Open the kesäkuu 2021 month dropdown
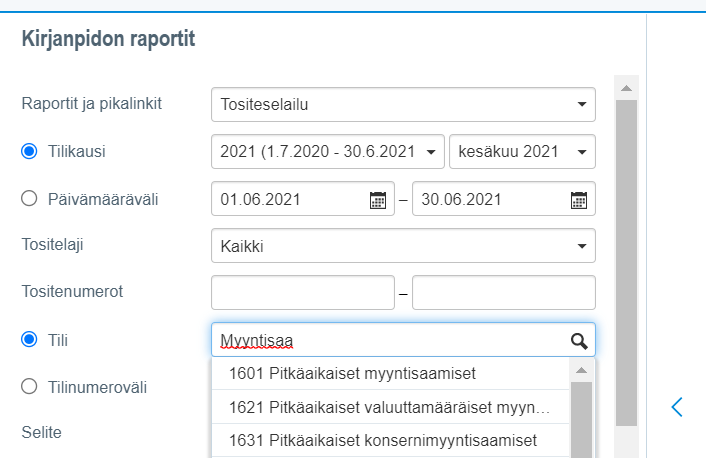706x467 pixels. tap(522, 151)
